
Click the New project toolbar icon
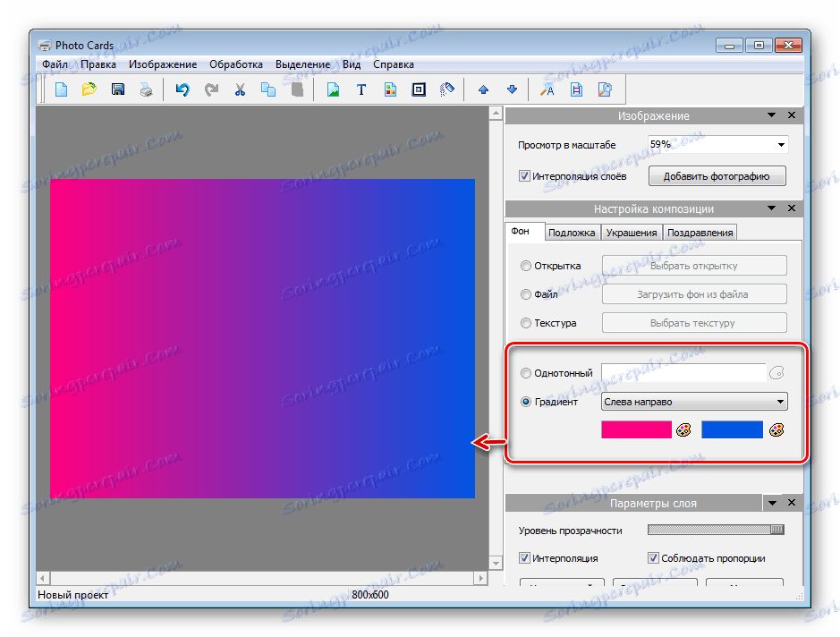(62, 89)
